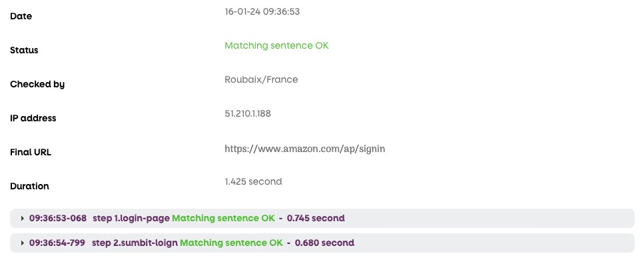Open the https://www.amazon.com/ap/signin final URL

[x=305, y=149]
